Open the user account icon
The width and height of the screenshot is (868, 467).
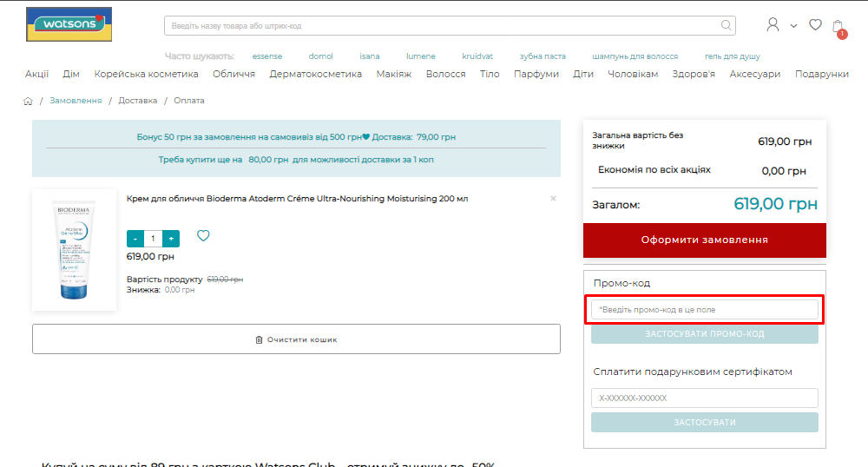coord(773,25)
